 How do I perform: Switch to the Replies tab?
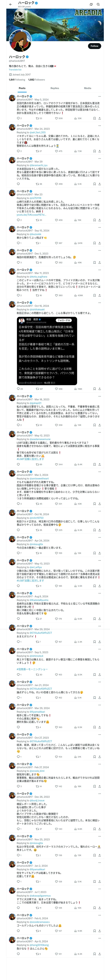pyautogui.click(x=55, y=88)
